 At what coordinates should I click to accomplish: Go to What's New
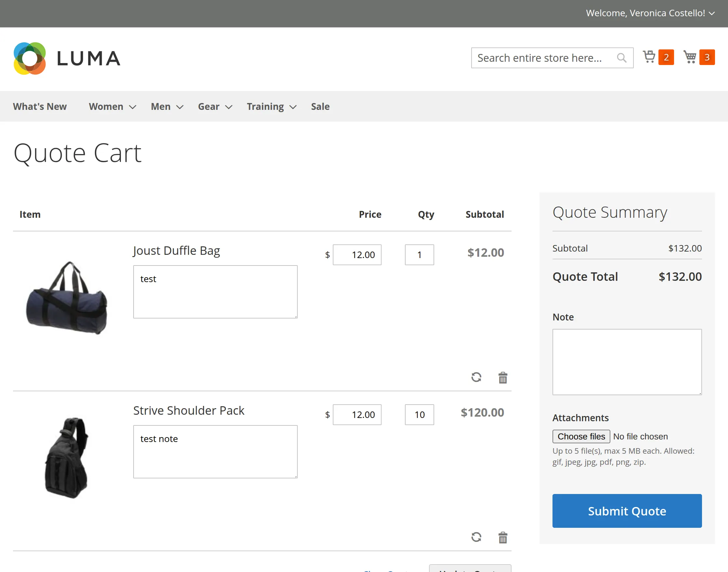point(40,107)
